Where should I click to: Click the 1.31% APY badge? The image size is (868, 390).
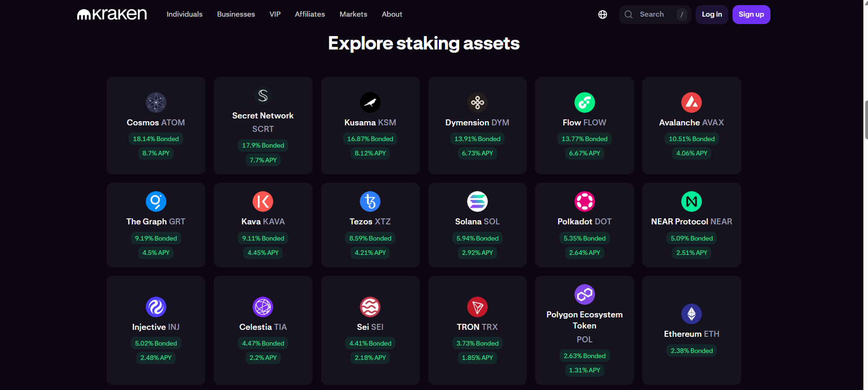click(585, 370)
